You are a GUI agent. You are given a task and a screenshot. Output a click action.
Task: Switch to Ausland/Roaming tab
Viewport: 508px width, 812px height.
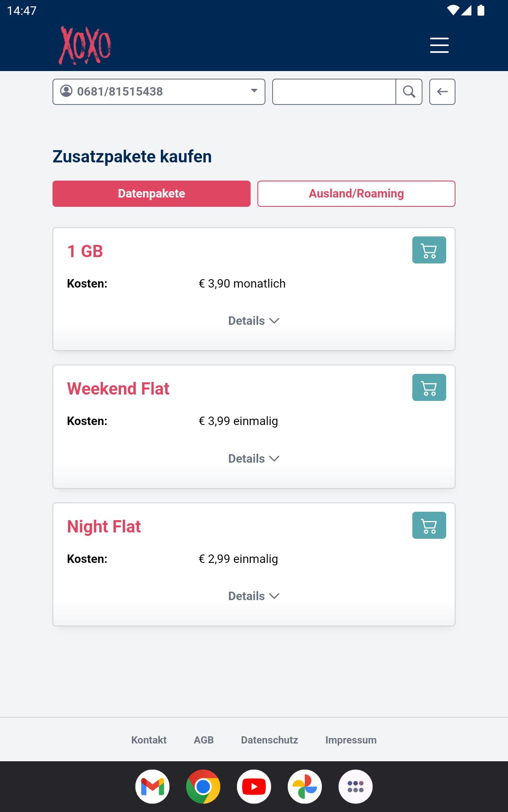point(356,194)
